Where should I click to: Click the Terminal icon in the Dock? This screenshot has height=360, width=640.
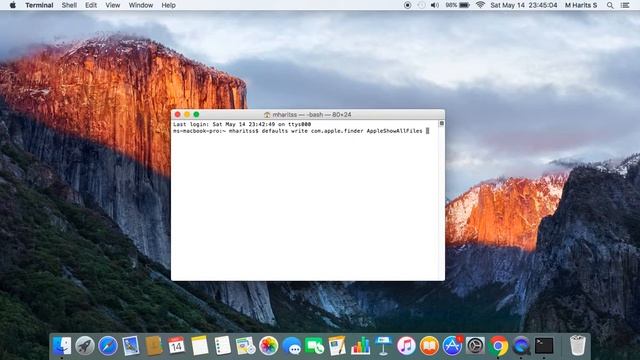(x=544, y=346)
